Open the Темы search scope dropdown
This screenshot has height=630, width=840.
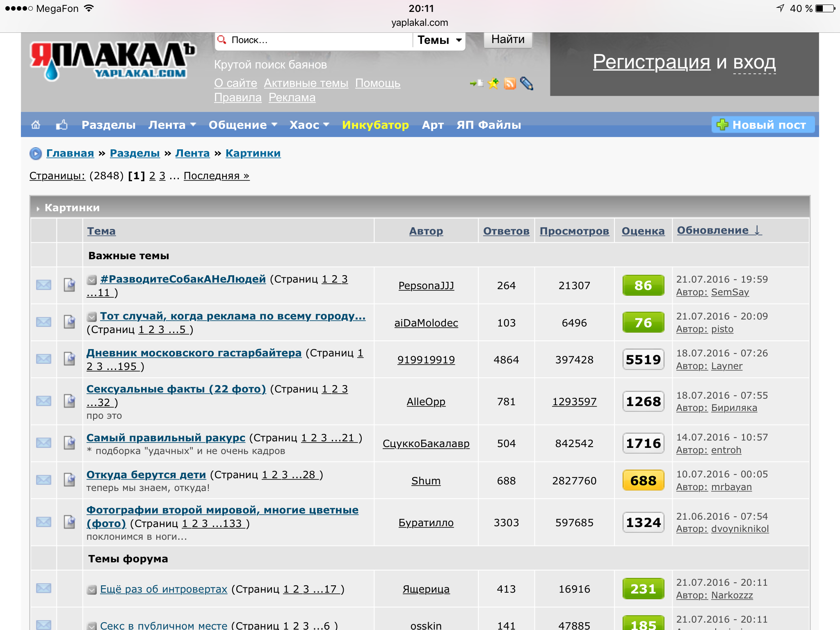point(439,40)
